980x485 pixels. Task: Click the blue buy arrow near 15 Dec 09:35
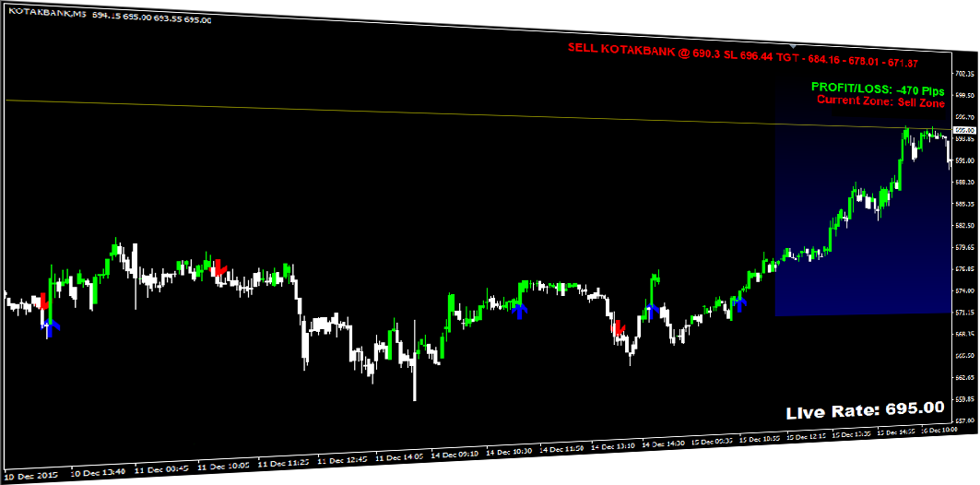(x=740, y=304)
